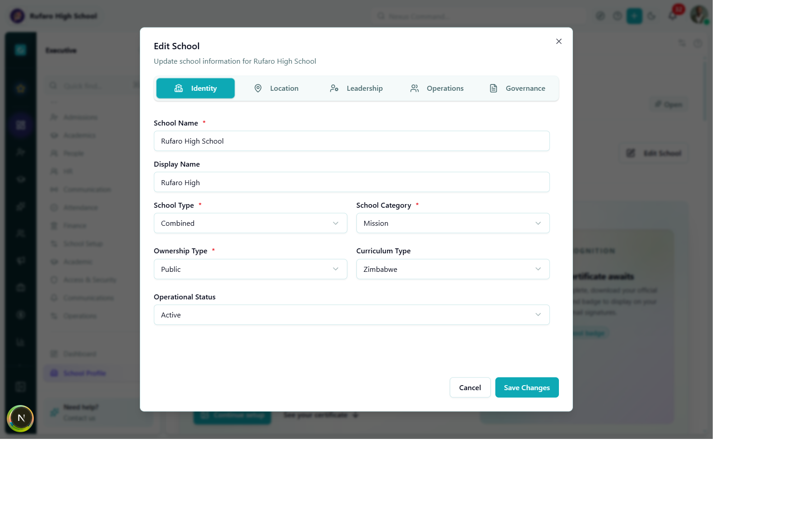This screenshot has height=508, width=812.
Task: Focus the Quick find sidebar search
Action: pyautogui.click(x=92, y=86)
